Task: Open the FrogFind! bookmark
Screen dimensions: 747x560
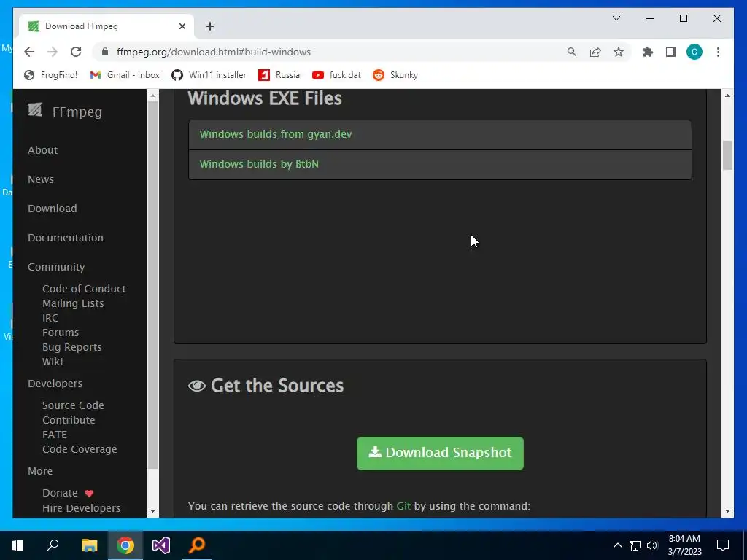Action: (x=50, y=75)
